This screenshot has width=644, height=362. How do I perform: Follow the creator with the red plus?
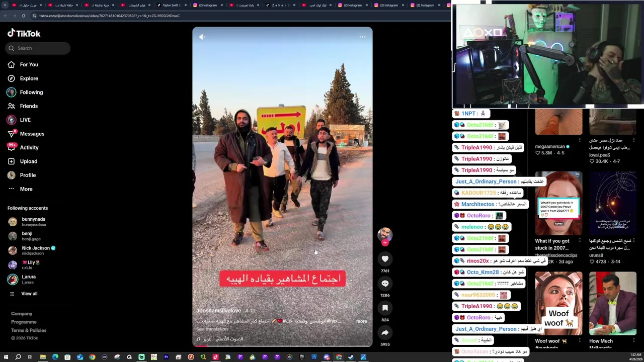coord(385,243)
